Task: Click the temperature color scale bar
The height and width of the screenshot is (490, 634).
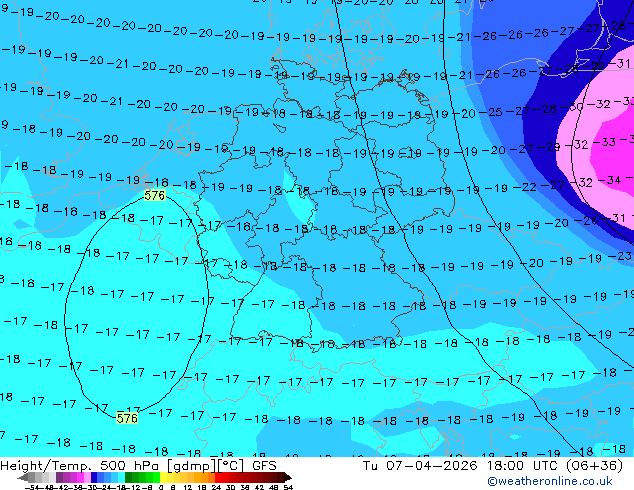Action: pos(154,477)
